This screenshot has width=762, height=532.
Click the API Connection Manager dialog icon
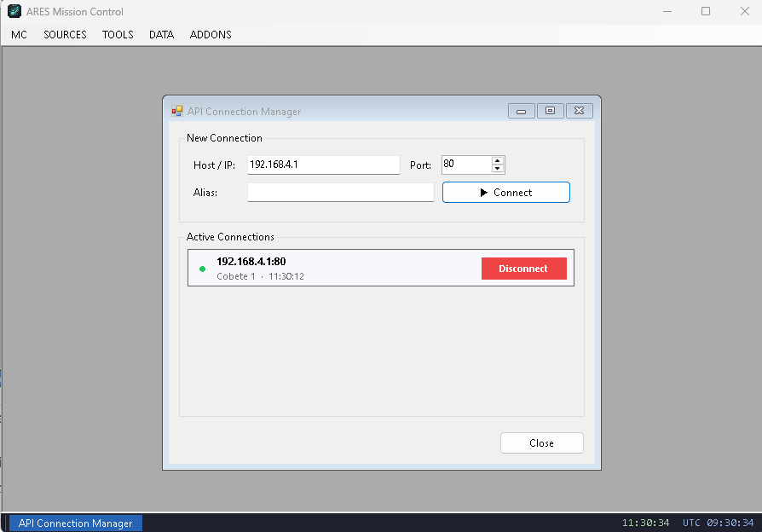tap(177, 112)
